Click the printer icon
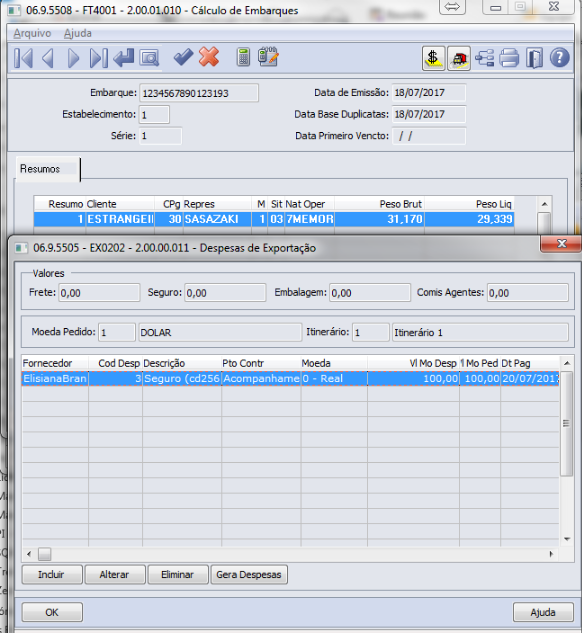This screenshot has width=582, height=633. pos(509,58)
